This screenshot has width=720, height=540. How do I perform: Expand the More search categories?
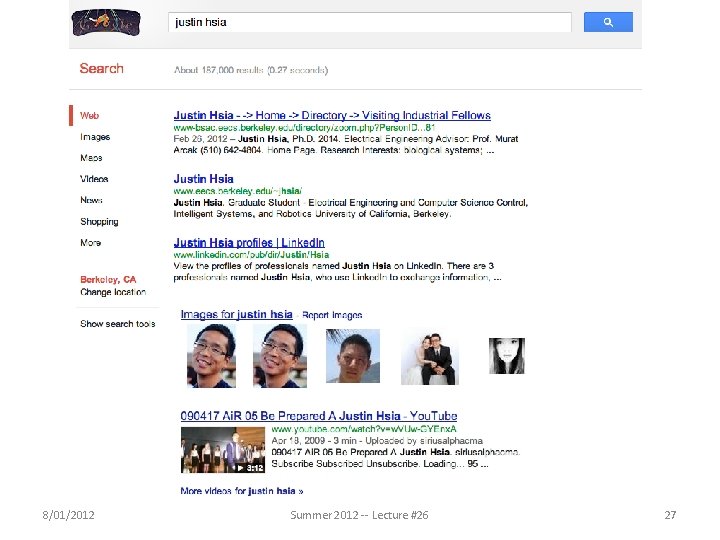click(90, 242)
